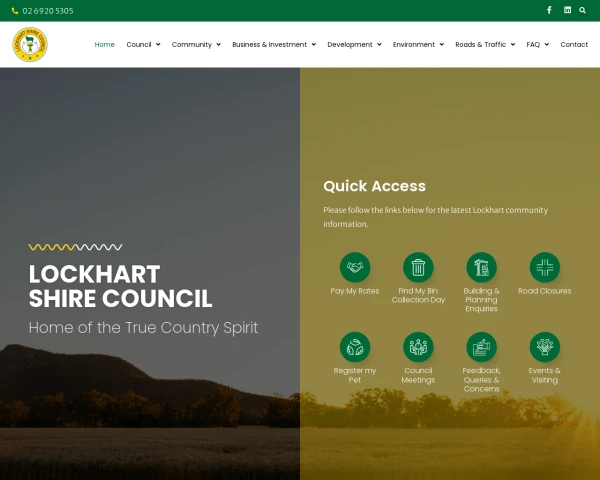Click the Pay My Rates handshake icon
The image size is (600, 480).
coord(355,267)
